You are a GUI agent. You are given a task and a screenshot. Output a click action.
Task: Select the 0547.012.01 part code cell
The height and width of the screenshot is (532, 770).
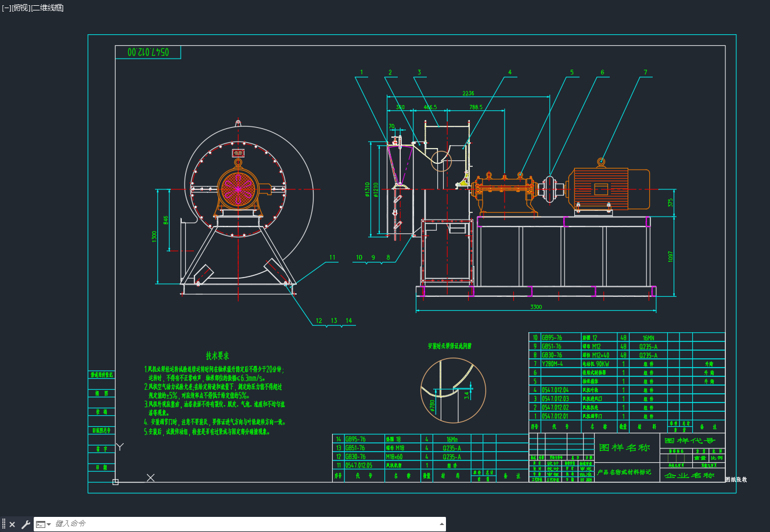click(x=555, y=416)
